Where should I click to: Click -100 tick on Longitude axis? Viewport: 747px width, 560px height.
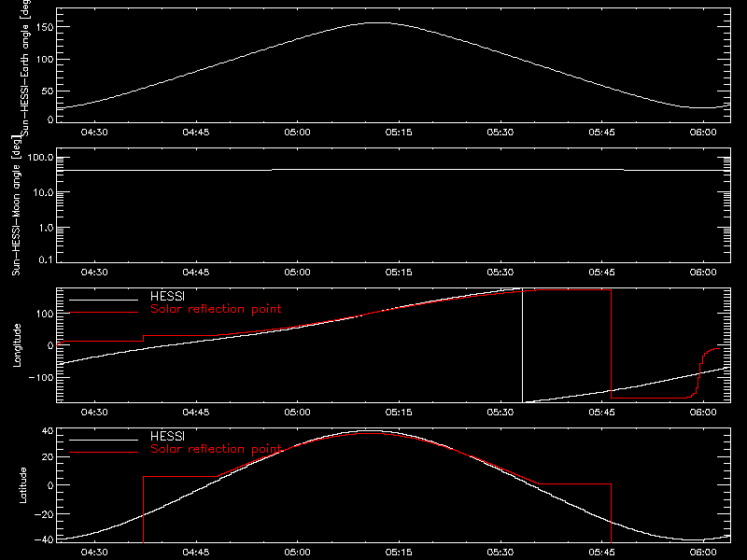[x=41, y=377]
